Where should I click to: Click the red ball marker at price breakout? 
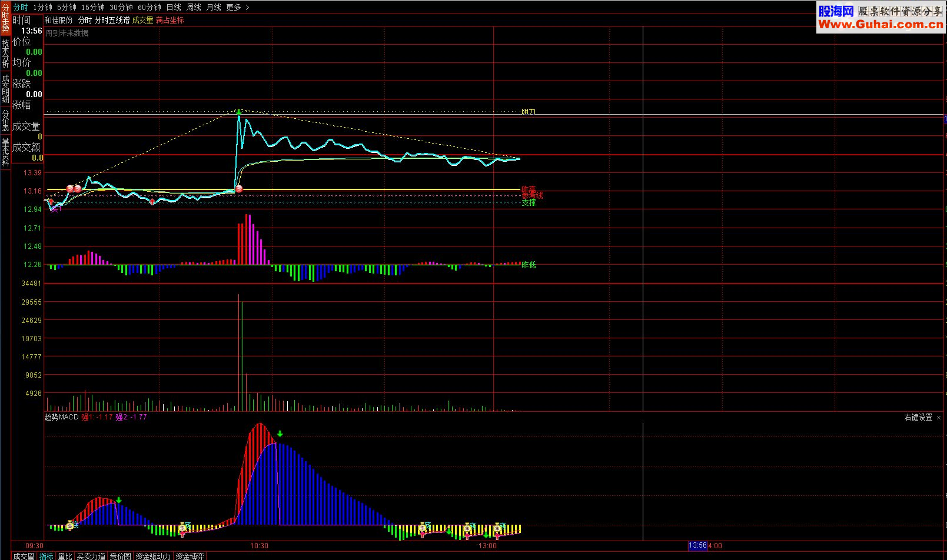[x=238, y=189]
